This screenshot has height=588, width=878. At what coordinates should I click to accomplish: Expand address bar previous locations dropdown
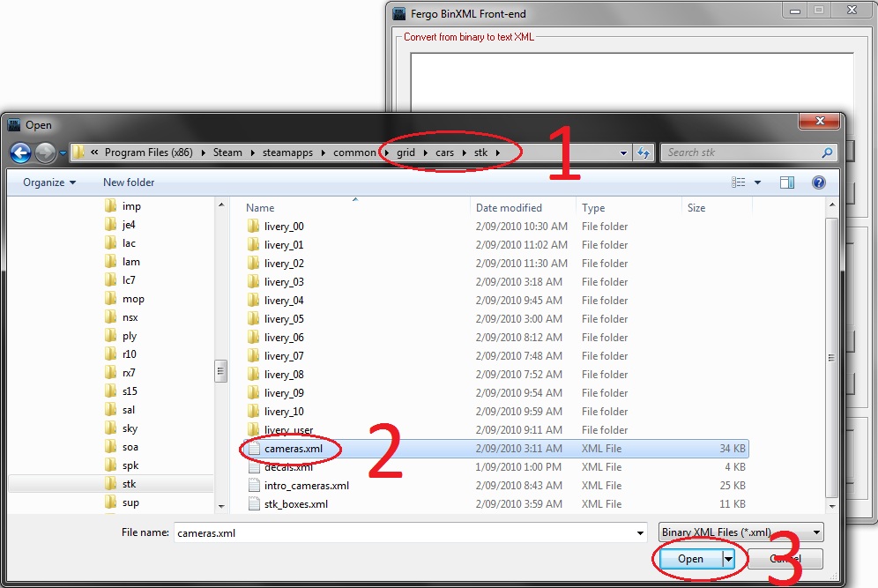(x=623, y=153)
